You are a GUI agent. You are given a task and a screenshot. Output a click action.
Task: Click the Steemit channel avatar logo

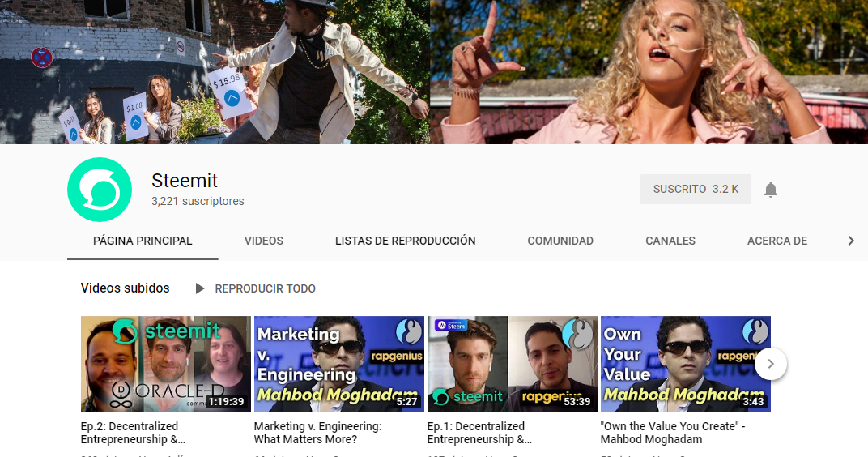click(100, 190)
